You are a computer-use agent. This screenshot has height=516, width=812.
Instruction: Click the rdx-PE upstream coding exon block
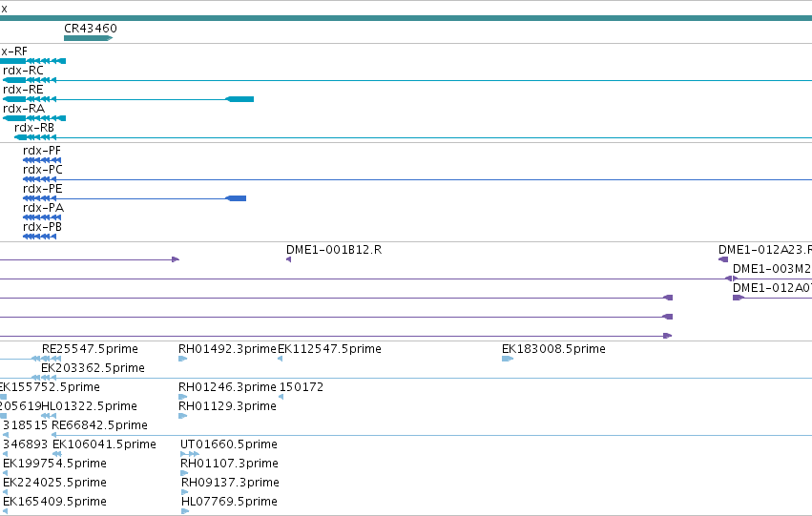click(236, 198)
